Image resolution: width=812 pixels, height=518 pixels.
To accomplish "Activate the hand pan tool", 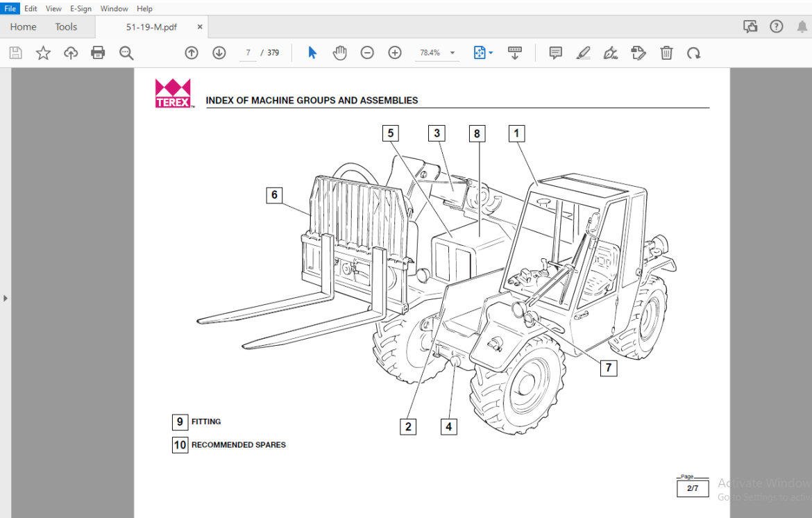I will click(339, 53).
